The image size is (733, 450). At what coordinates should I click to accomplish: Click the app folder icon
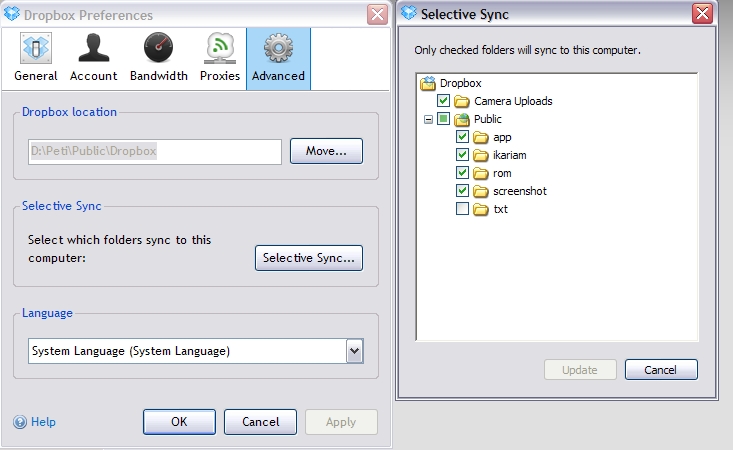pyautogui.click(x=481, y=137)
